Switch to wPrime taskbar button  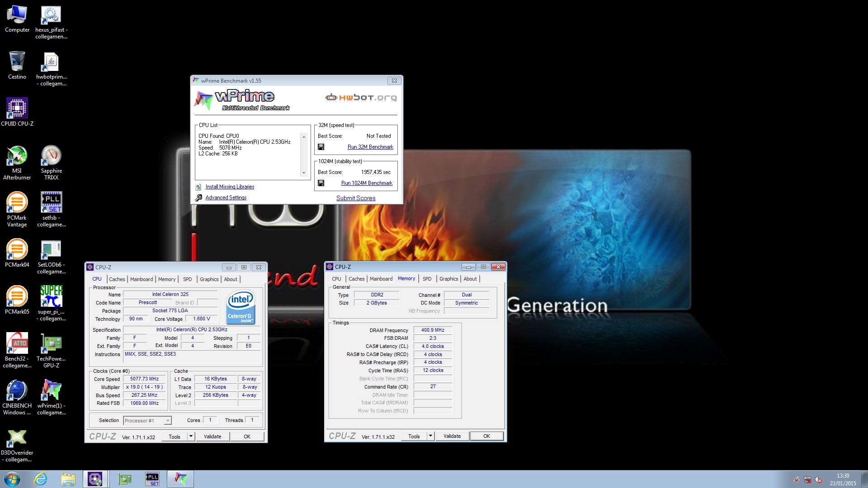[180, 479]
